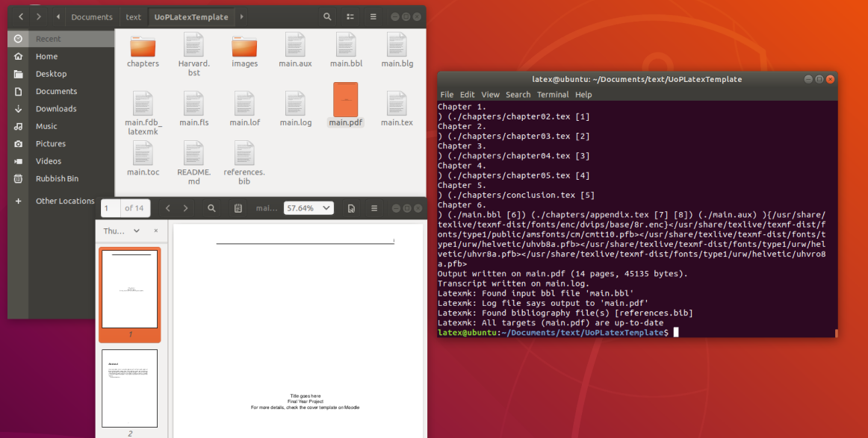Close the thumbnails side pane

(155, 231)
